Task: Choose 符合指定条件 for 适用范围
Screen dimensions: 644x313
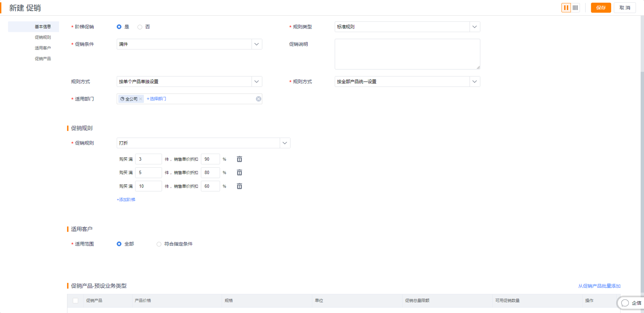Action: (159, 244)
